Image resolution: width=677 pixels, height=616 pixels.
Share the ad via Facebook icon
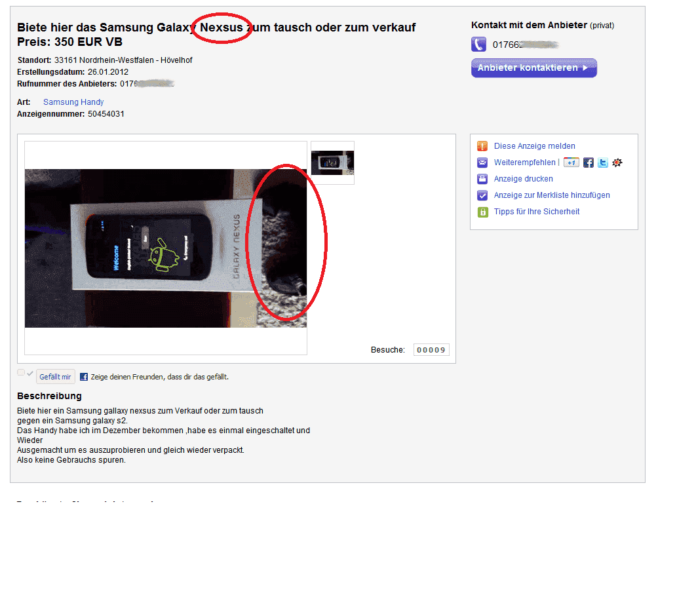tap(588, 163)
